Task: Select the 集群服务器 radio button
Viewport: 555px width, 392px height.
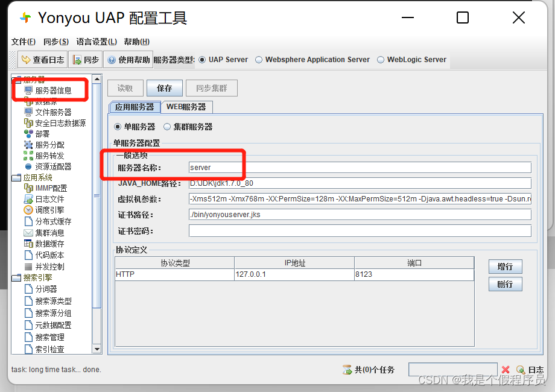Action: tap(166, 127)
